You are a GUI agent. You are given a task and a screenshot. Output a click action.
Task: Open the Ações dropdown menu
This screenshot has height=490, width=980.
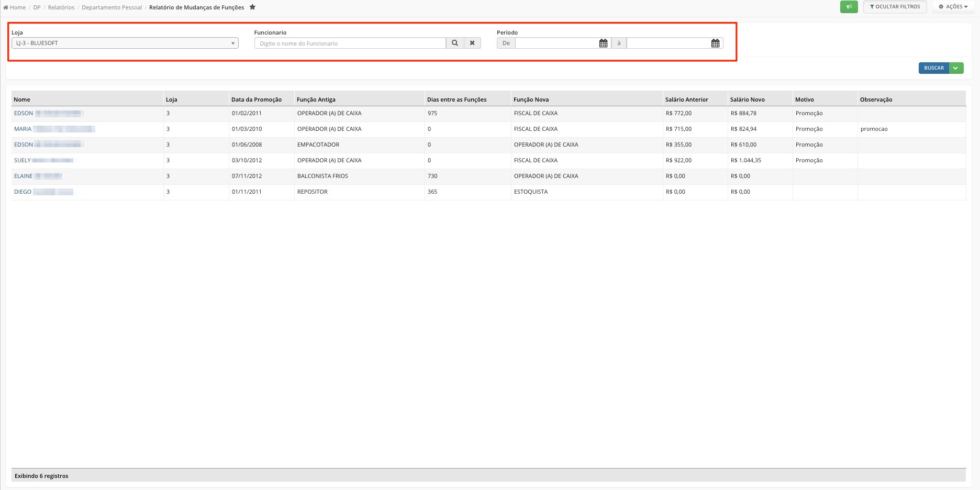(953, 7)
